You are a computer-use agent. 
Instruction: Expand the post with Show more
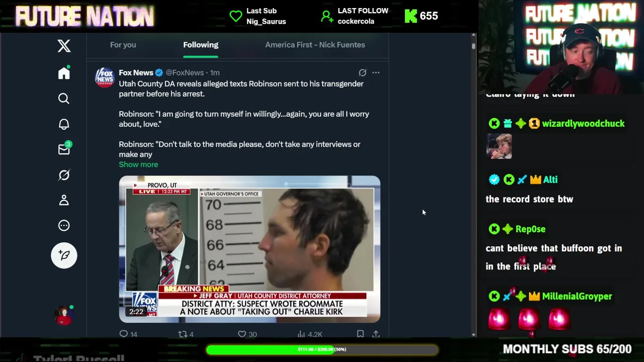(x=138, y=164)
